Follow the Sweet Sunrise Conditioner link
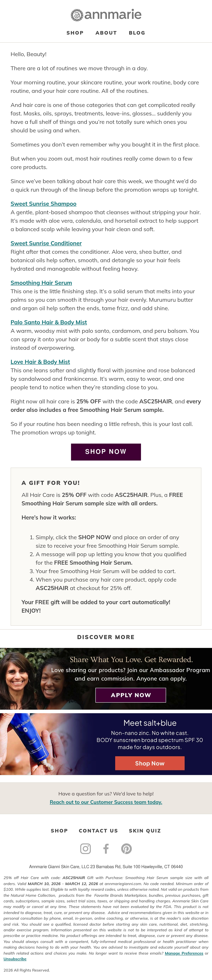Image resolution: width=212 pixels, height=980 pixels. [x=46, y=244]
